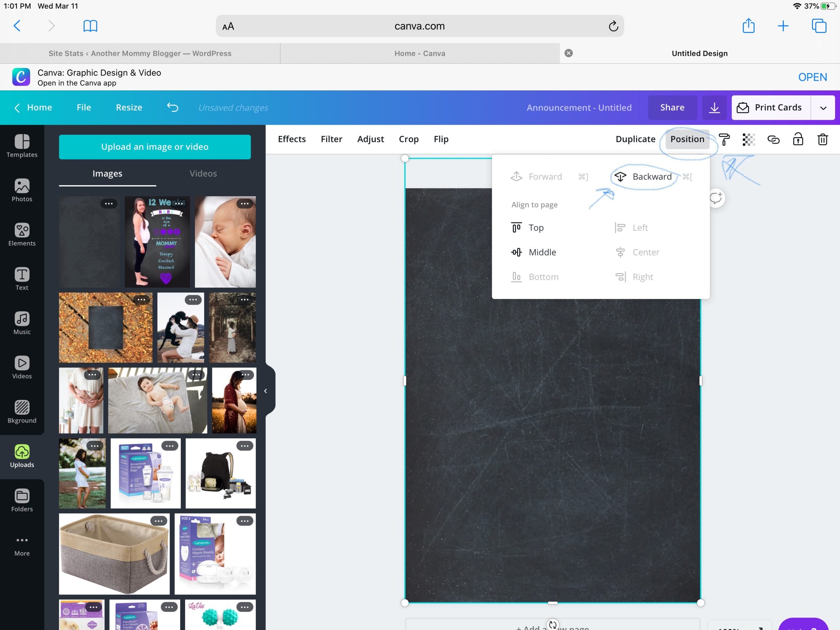Click the Share button
This screenshot has width=840, height=630.
pyautogui.click(x=672, y=108)
